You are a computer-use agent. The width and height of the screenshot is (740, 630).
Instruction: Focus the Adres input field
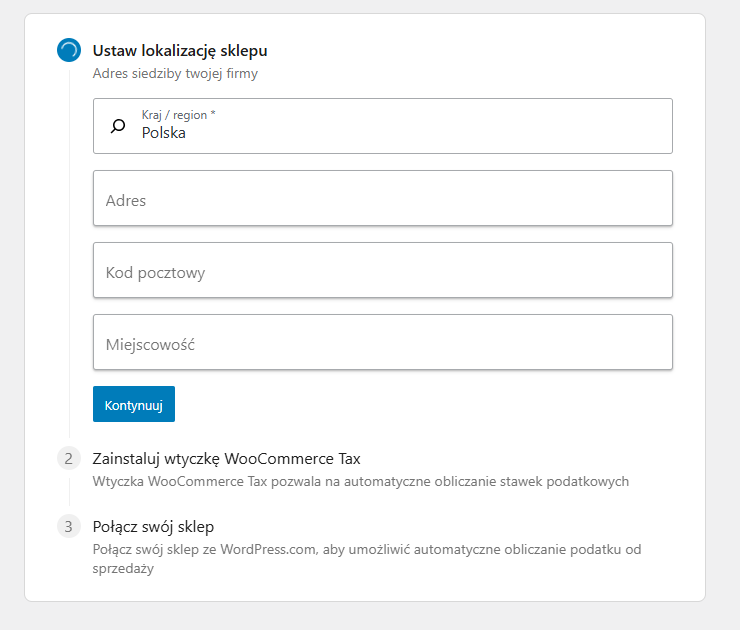coord(382,198)
